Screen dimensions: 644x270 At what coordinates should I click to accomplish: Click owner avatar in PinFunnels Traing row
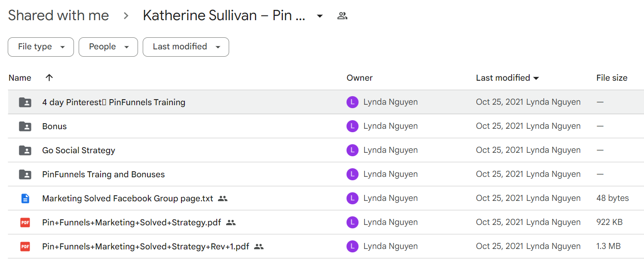click(x=353, y=174)
